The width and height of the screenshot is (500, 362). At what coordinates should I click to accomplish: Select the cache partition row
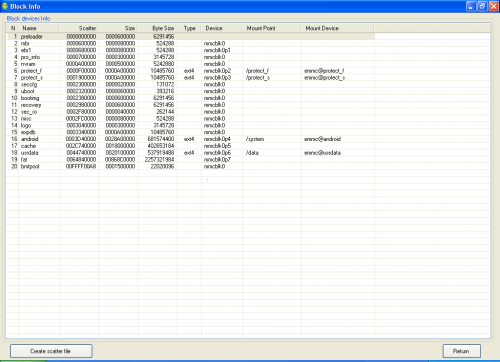point(190,146)
